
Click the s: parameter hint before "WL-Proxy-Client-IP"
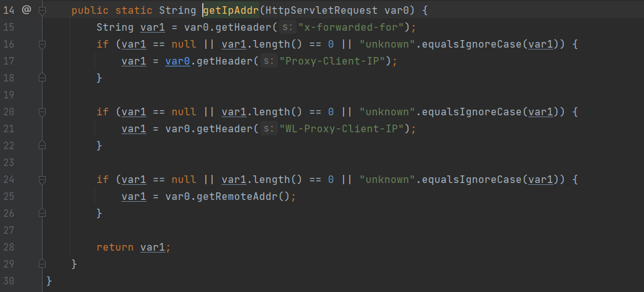[268, 129]
